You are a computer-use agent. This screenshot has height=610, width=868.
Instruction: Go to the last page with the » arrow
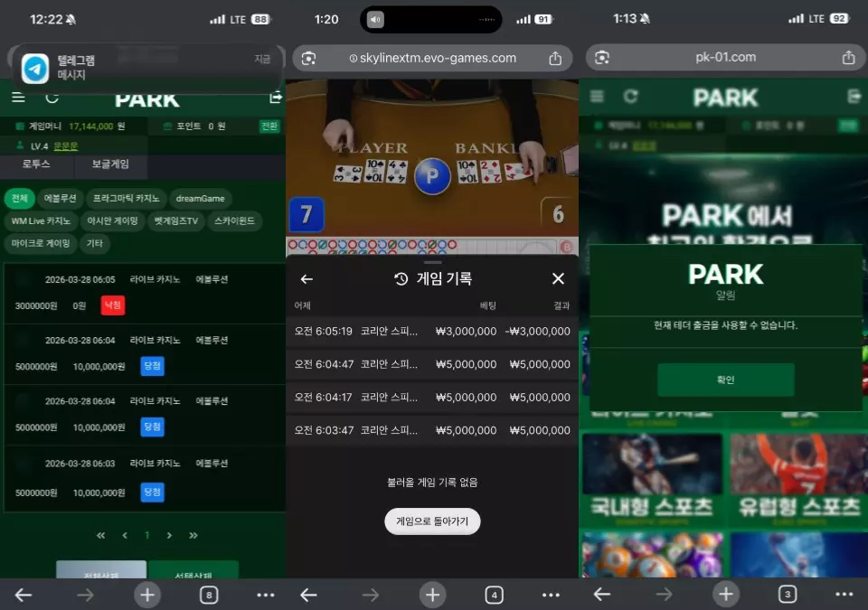tap(193, 536)
